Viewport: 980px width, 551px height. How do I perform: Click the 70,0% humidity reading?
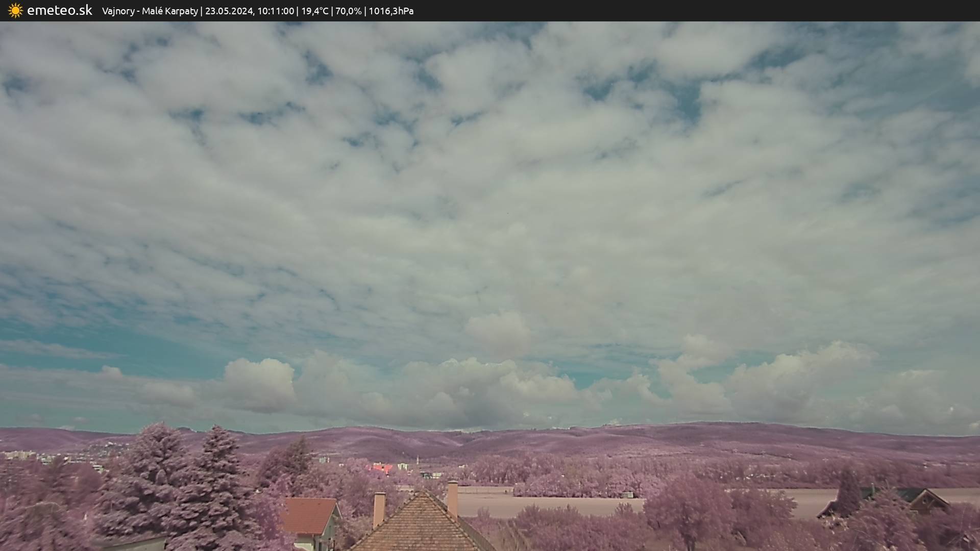click(348, 11)
